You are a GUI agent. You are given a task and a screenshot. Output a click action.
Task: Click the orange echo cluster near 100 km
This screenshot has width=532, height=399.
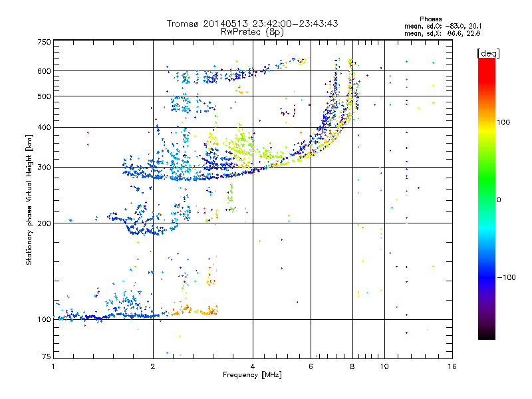(195, 310)
